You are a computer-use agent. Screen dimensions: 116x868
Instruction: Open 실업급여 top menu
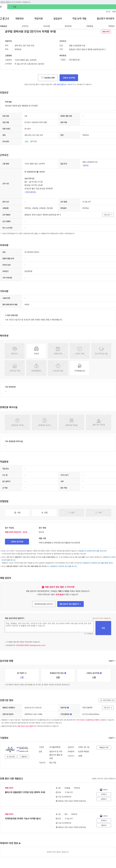[58, 19]
